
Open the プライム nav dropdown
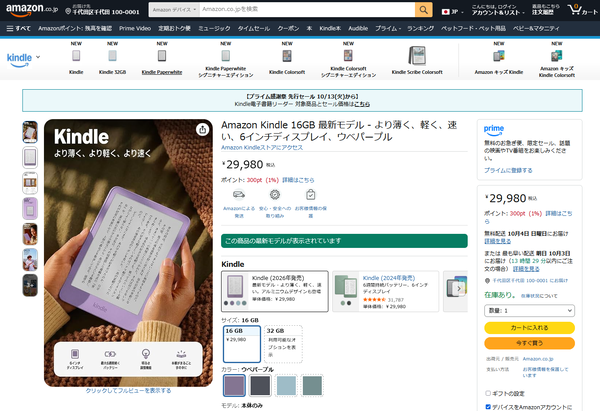point(388,28)
